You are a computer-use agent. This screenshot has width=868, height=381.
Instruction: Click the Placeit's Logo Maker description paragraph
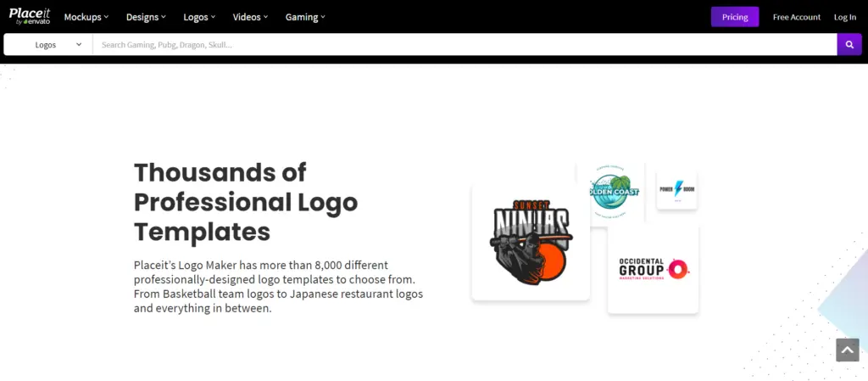tap(278, 287)
